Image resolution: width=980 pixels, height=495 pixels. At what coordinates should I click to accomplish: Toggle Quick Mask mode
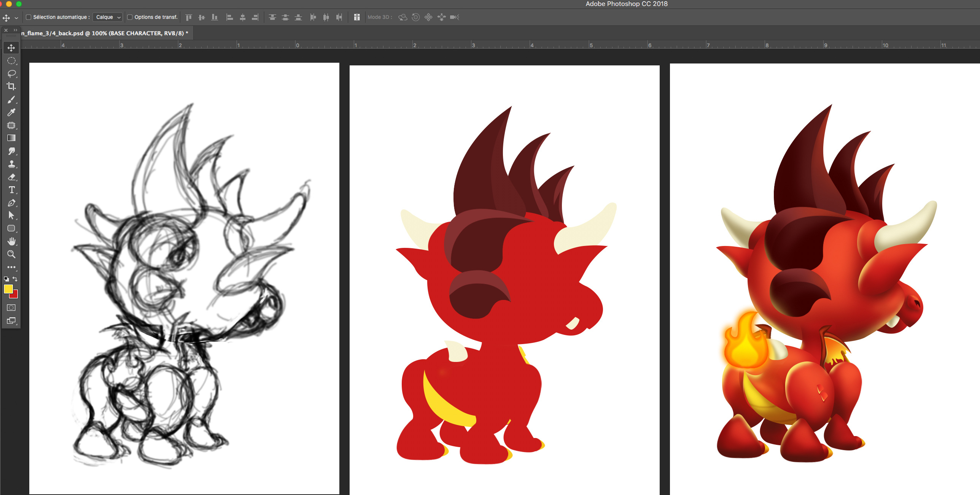click(11, 308)
